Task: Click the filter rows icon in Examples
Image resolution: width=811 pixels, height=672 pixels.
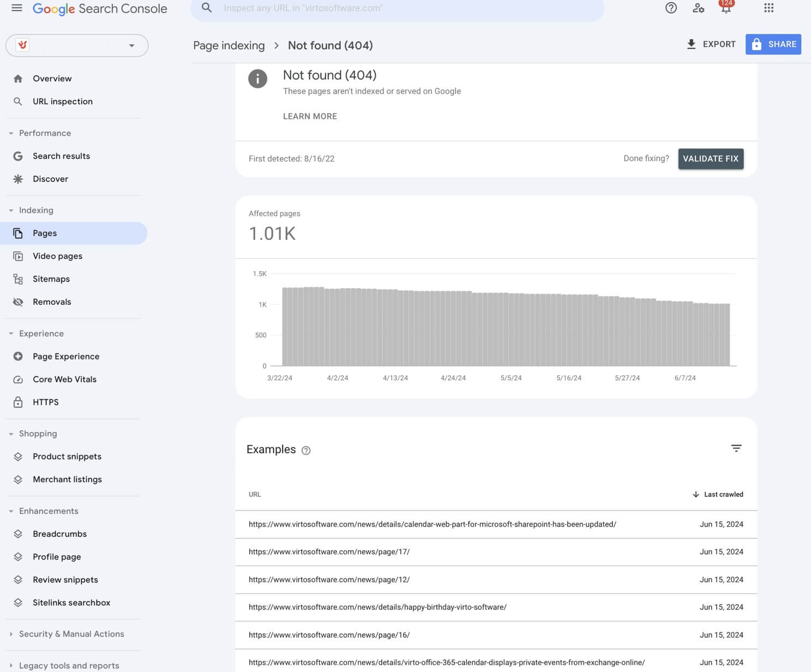Action: pyautogui.click(x=736, y=448)
